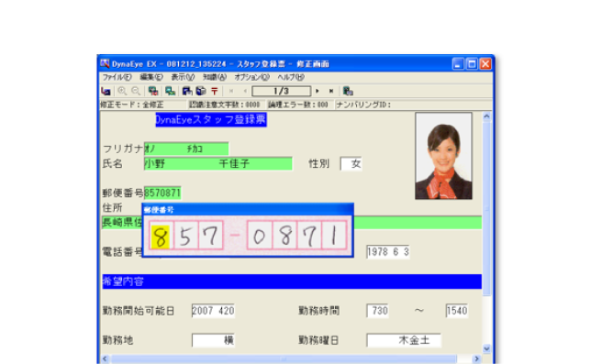This screenshot has height=364, width=591.
Task: Click the 勤務開始可能日 field 2007 420
Action: click(x=213, y=311)
